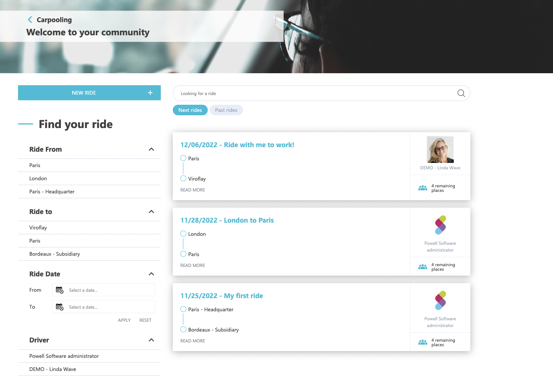Open the calendar picker for the To date
Viewport: 553px width, 392px height.
pyautogui.click(x=59, y=306)
